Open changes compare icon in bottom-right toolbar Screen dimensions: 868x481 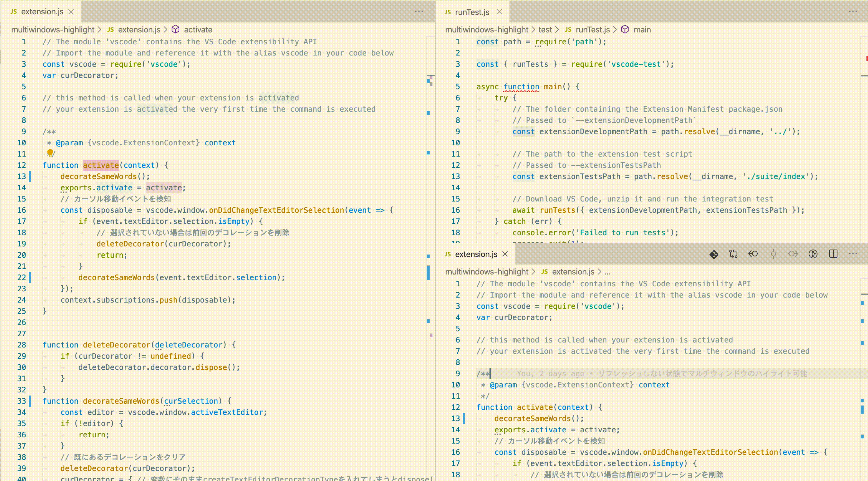733,254
